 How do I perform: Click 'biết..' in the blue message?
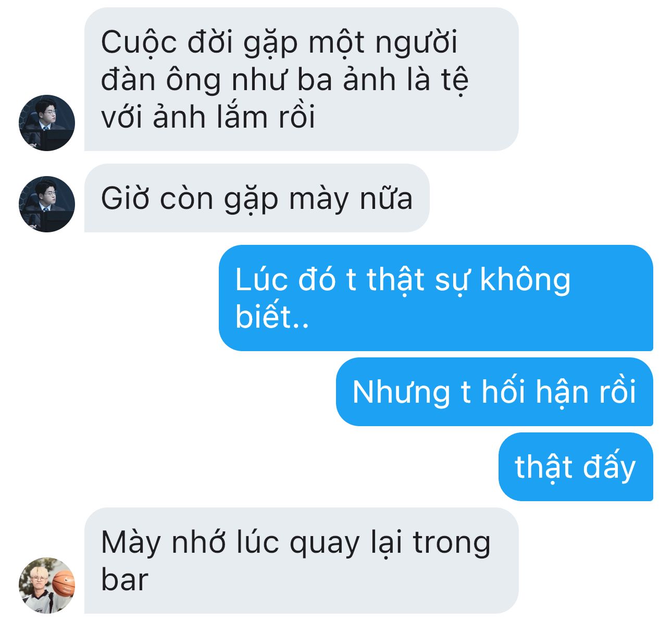tap(272, 316)
